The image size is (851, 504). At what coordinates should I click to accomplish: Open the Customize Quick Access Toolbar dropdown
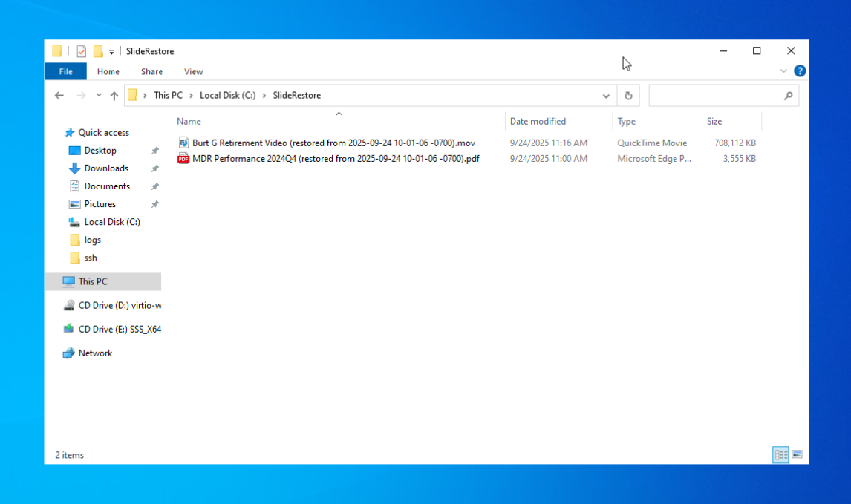(111, 52)
